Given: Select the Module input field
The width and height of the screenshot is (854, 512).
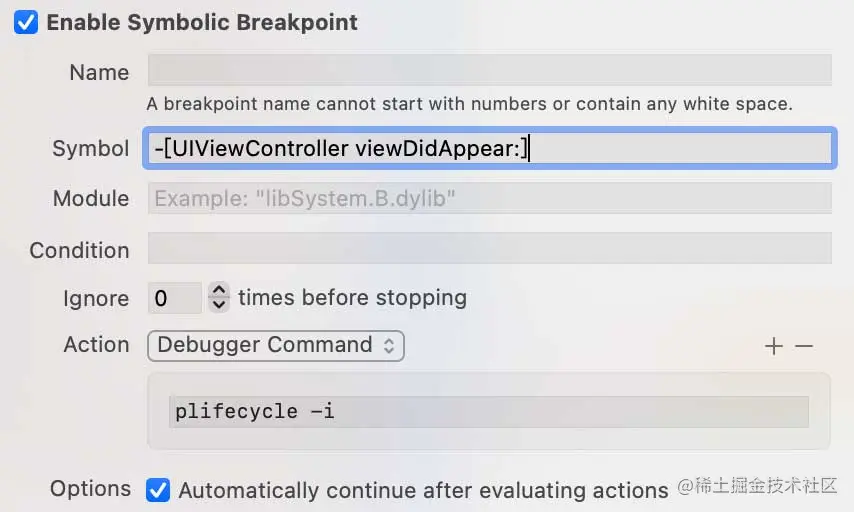Looking at the screenshot, I should pos(490,198).
